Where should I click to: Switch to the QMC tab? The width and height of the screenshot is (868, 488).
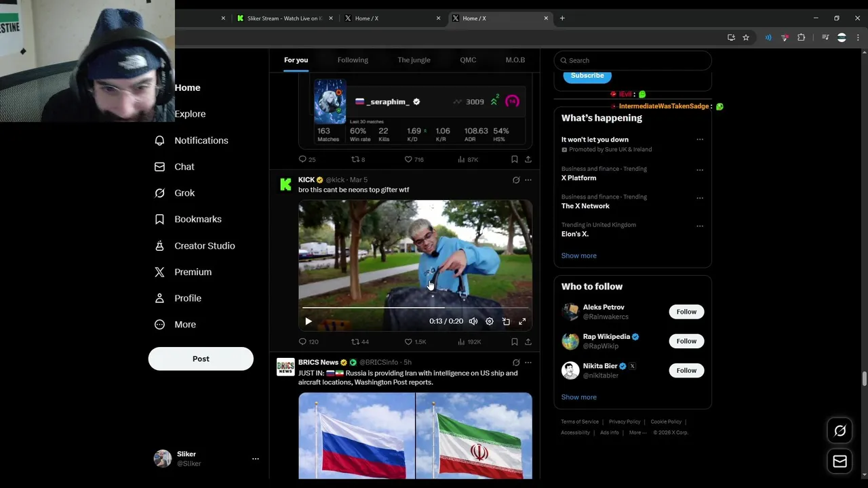click(468, 60)
